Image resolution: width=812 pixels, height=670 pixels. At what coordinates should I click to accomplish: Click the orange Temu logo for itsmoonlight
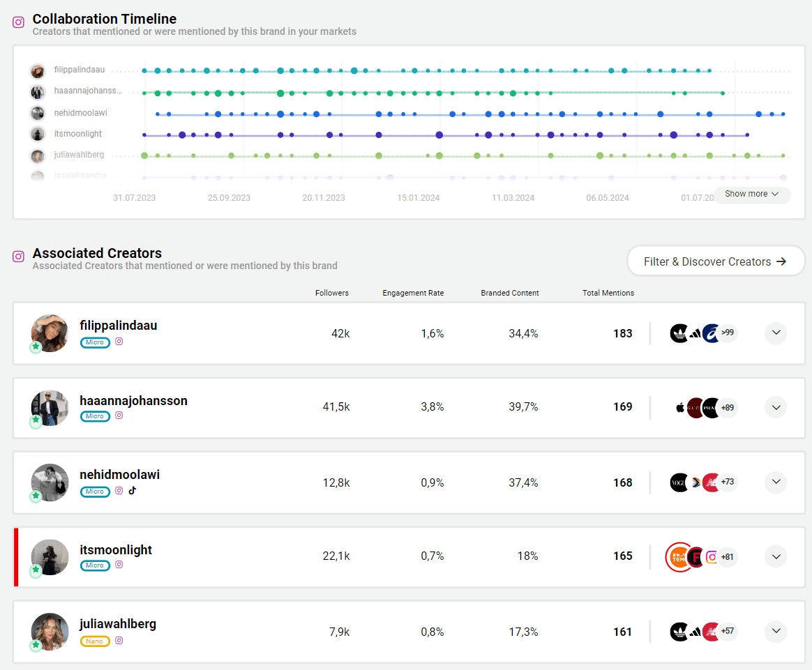click(678, 556)
